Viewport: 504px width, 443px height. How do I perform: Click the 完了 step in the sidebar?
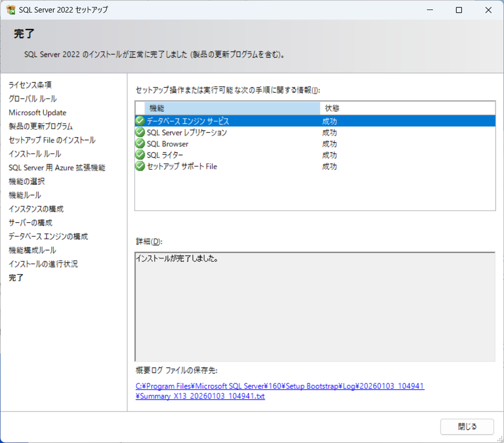pyautogui.click(x=16, y=278)
